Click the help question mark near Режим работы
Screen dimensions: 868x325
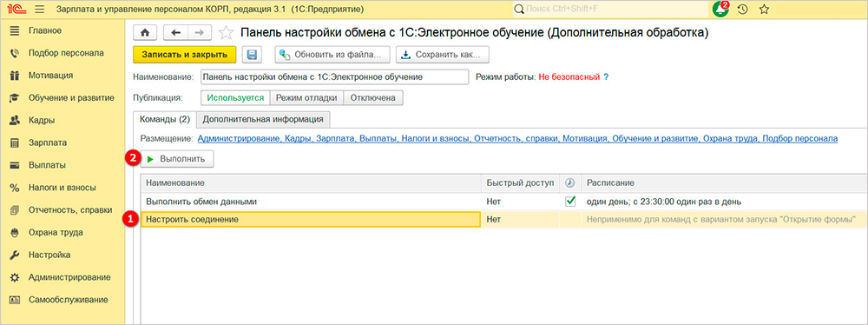pyautogui.click(x=606, y=77)
